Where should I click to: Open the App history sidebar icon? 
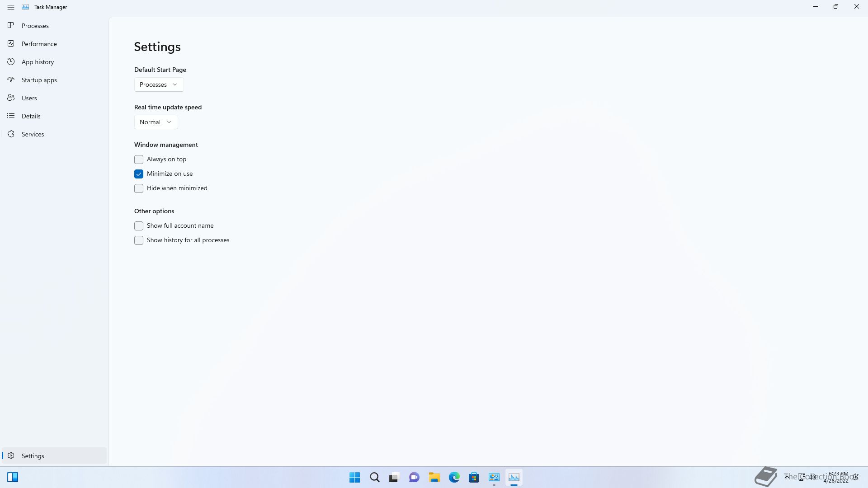point(11,62)
